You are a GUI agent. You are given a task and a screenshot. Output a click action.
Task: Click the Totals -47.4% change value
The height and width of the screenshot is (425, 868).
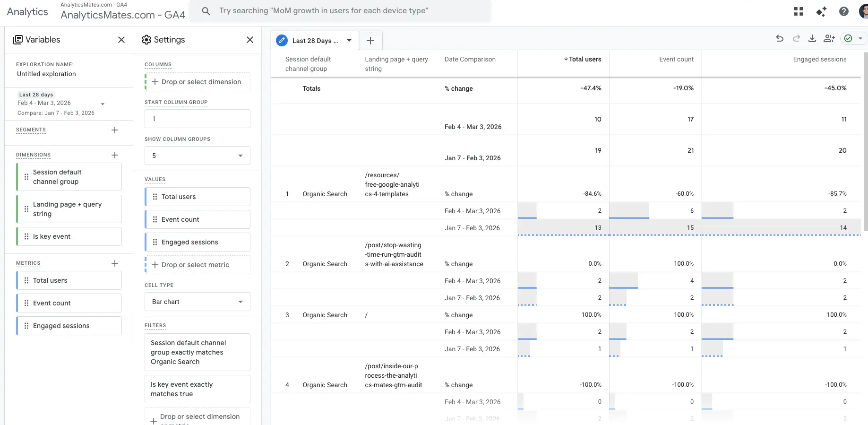[591, 88]
